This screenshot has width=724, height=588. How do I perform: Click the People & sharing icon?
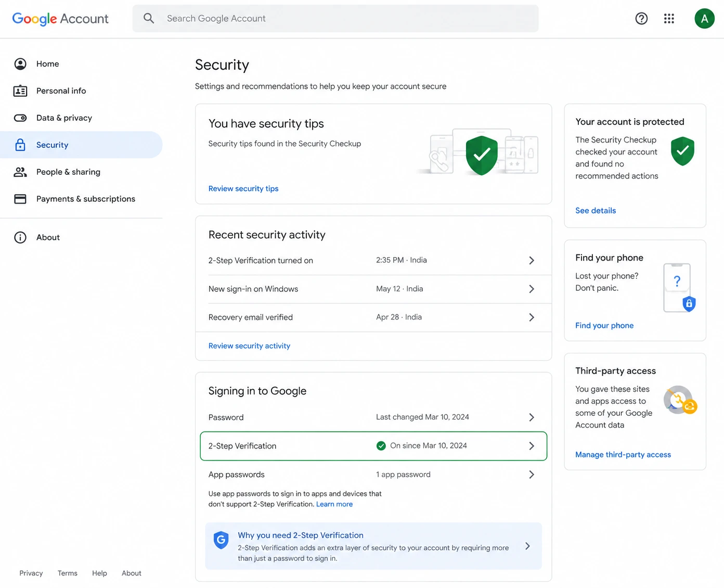click(20, 172)
